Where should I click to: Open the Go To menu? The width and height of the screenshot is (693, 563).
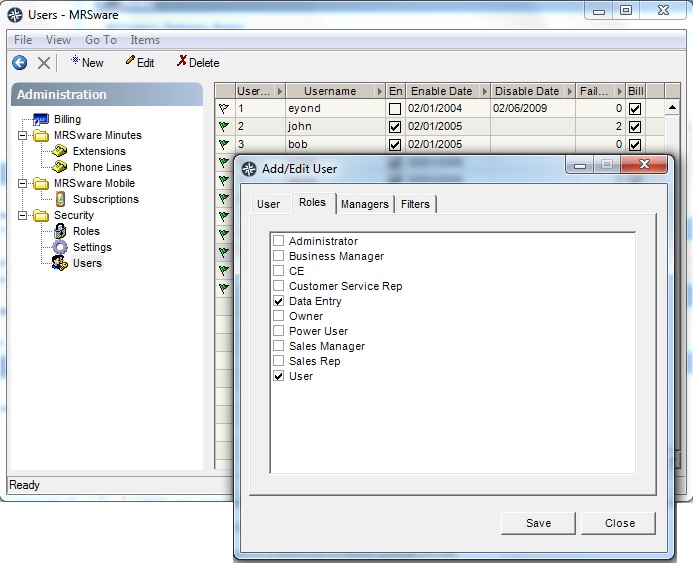(101, 40)
